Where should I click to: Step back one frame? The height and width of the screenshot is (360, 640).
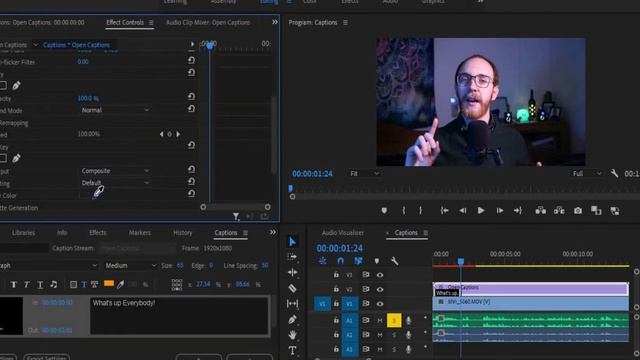point(462,211)
